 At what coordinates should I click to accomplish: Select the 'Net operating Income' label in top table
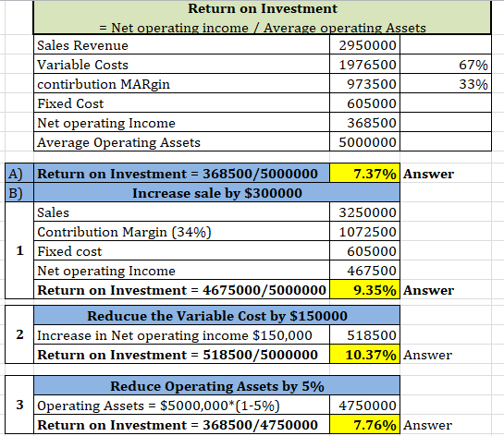tap(181, 122)
